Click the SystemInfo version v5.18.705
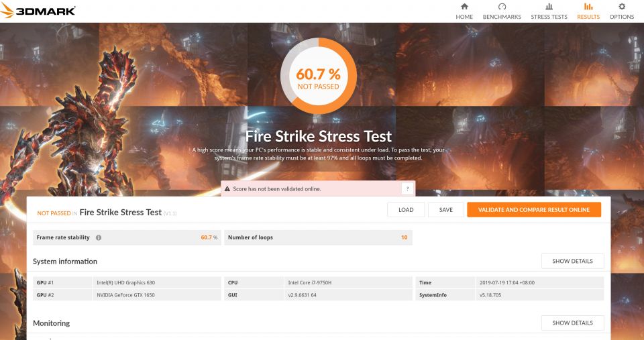Viewport: 644px width, 340px height. click(x=490, y=295)
